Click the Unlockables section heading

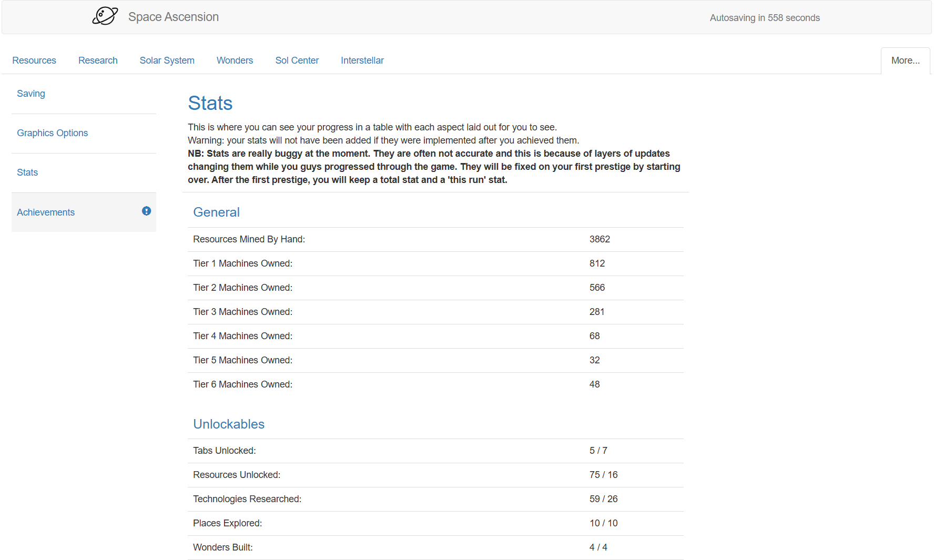[x=228, y=424]
